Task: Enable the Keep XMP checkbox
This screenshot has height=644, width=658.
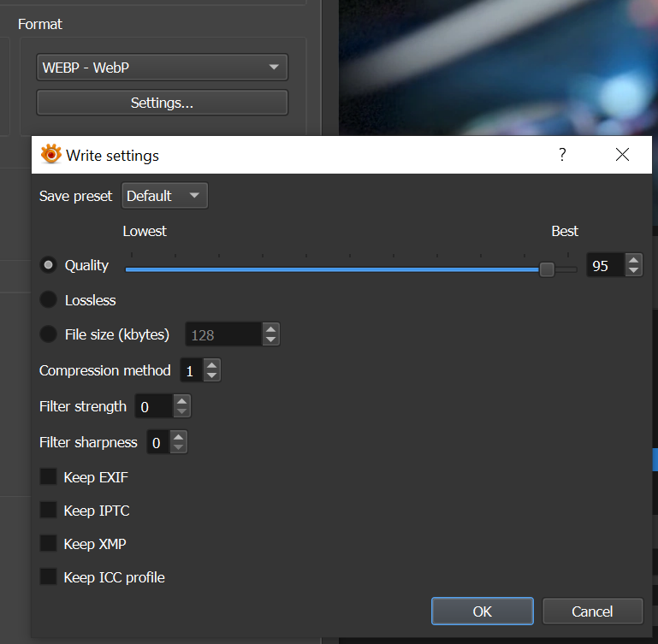Action: coord(48,543)
